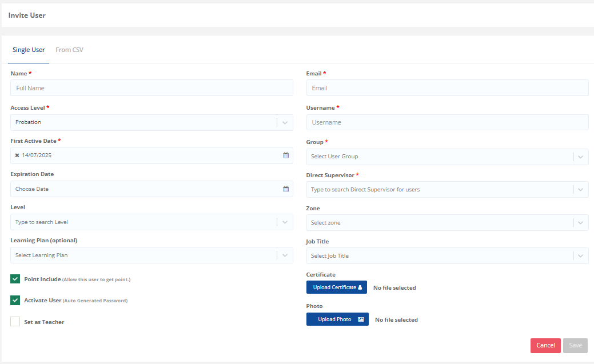Open First Active Date calendar icon
Image resolution: width=594 pixels, height=364 pixels.
tap(286, 155)
